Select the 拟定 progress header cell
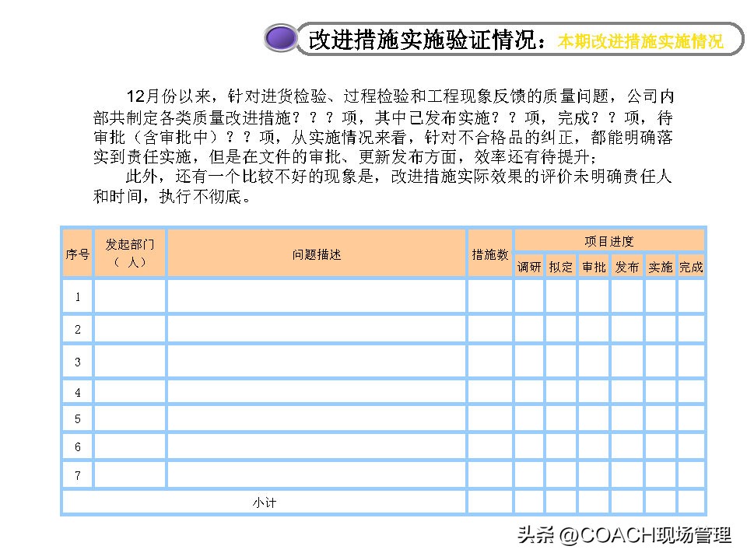The width and height of the screenshot is (747, 560). (560, 266)
